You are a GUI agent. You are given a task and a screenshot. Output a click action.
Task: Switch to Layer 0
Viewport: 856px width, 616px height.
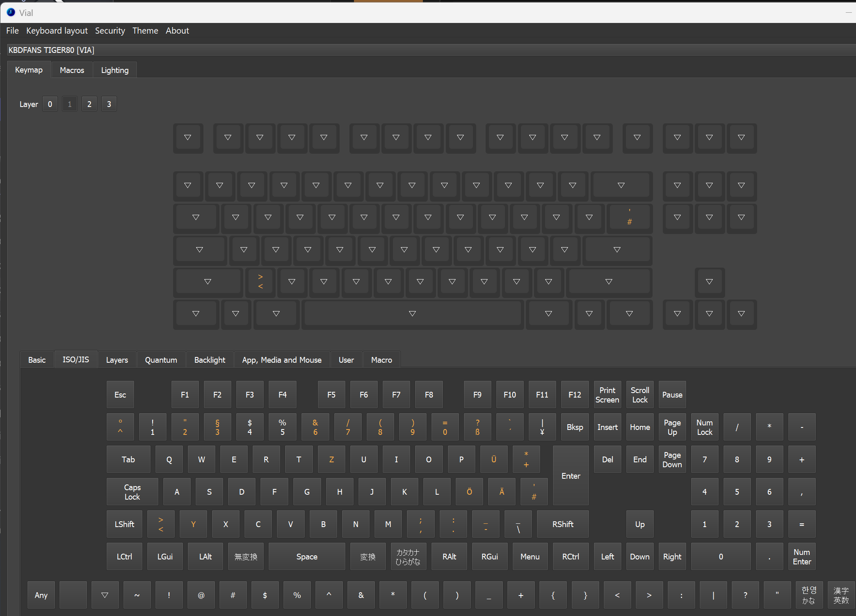50,104
